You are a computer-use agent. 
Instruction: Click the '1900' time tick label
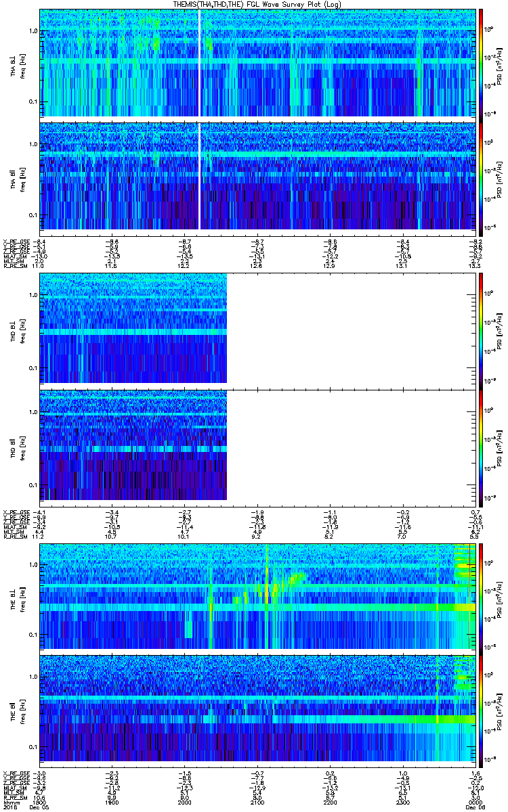click(112, 803)
